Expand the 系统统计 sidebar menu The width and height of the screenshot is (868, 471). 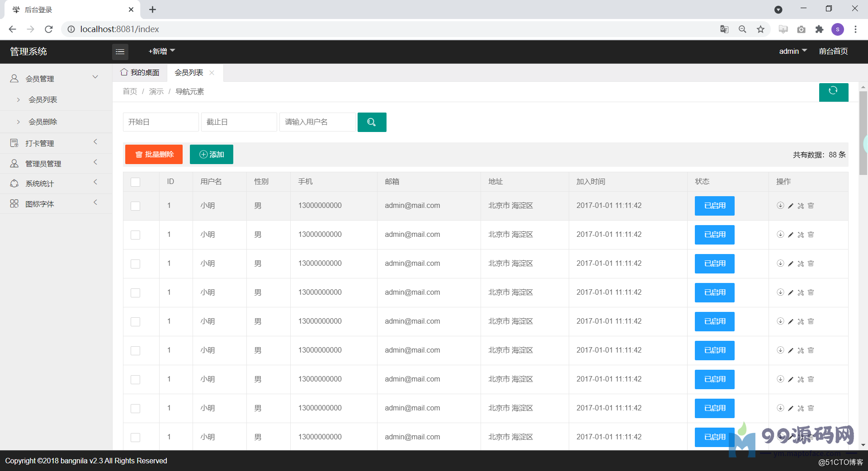tap(56, 184)
